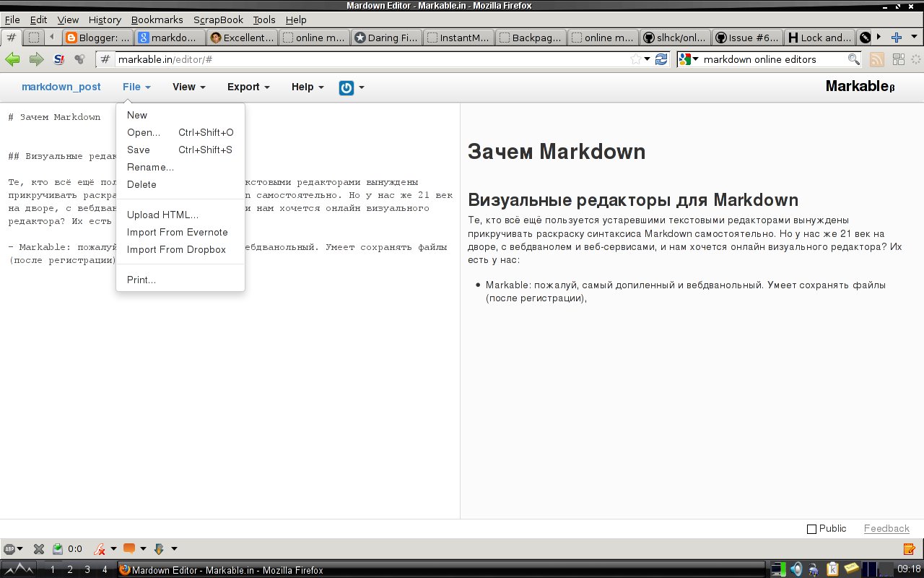Open the Adblock Plus dropdown arrow
Screen dimensions: 924x578
(19, 548)
